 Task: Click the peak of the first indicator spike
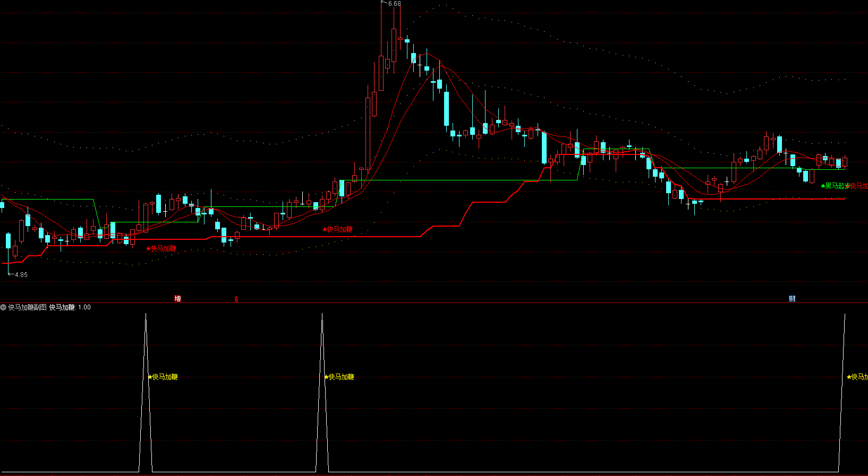(x=146, y=315)
